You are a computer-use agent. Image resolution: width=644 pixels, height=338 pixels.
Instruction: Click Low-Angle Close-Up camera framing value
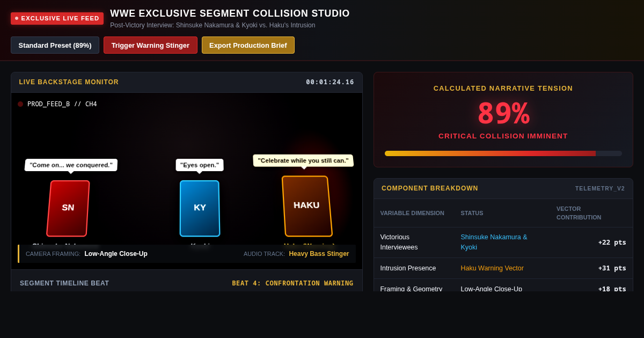click(x=116, y=254)
